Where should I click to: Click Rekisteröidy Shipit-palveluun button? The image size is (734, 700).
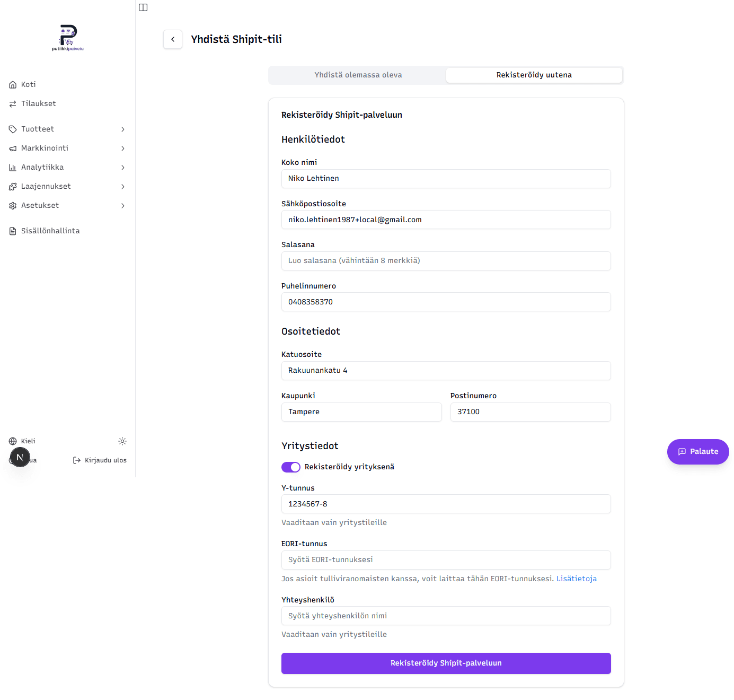[446, 663]
